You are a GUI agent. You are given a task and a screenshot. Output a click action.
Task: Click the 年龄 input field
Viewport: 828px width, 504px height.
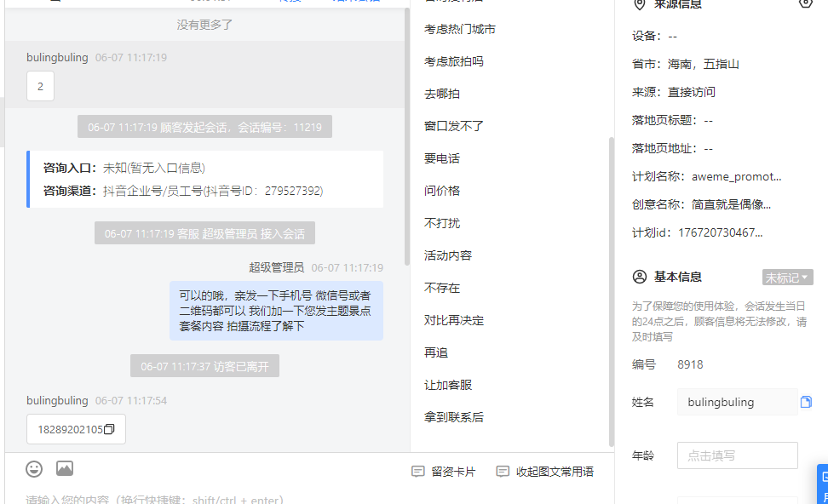pyautogui.click(x=737, y=455)
